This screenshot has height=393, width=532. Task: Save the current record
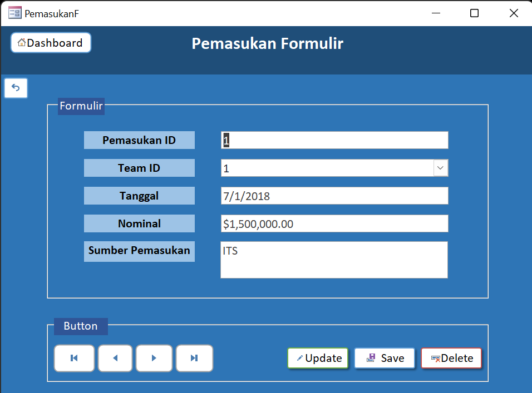tap(385, 358)
